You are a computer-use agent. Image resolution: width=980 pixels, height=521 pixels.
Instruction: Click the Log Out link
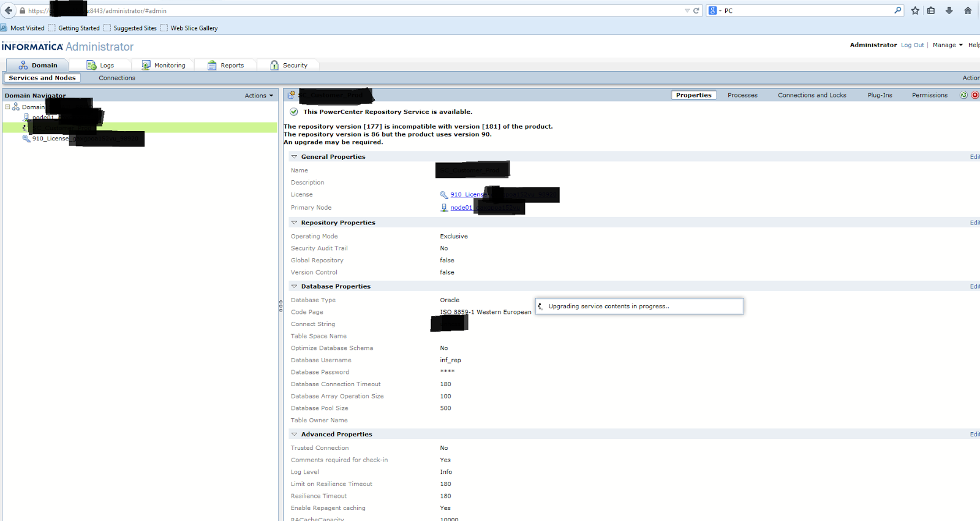(x=912, y=45)
